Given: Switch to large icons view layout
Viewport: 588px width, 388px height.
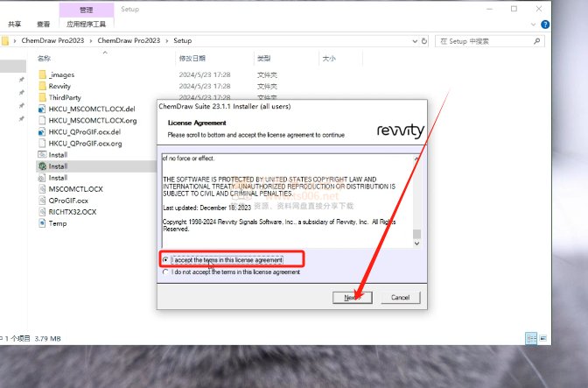Looking at the screenshot, I should pyautogui.click(x=542, y=338).
